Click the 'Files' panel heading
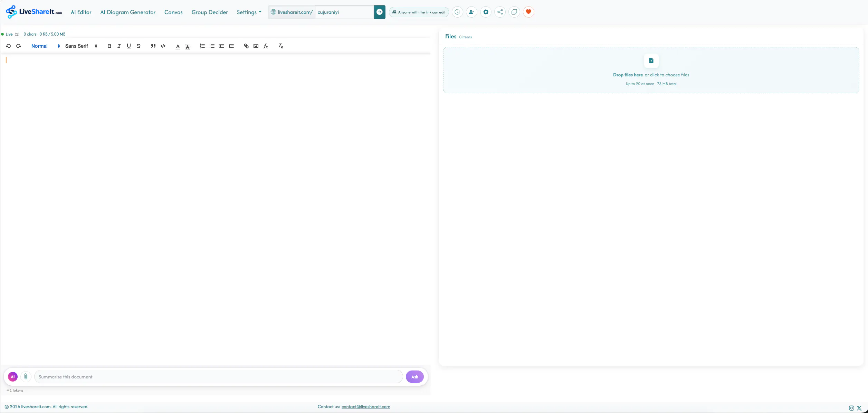868x413 pixels. pyautogui.click(x=451, y=36)
